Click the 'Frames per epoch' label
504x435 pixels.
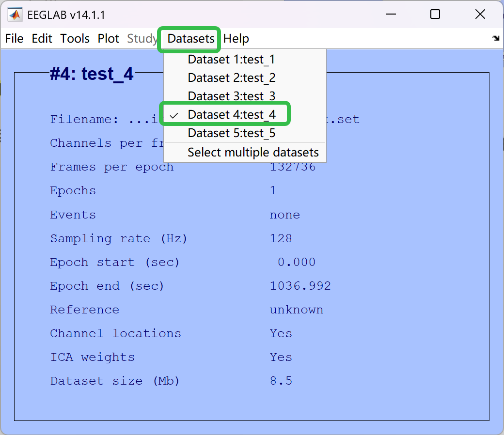click(112, 167)
